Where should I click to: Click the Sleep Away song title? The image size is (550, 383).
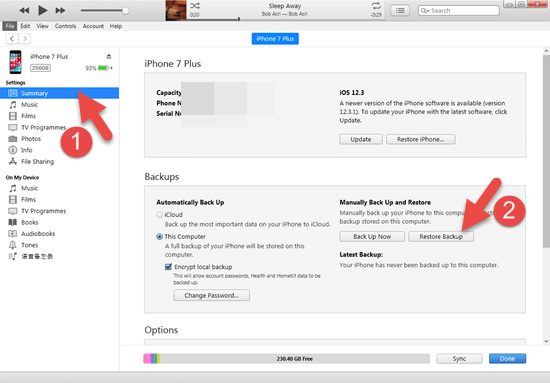(x=284, y=6)
